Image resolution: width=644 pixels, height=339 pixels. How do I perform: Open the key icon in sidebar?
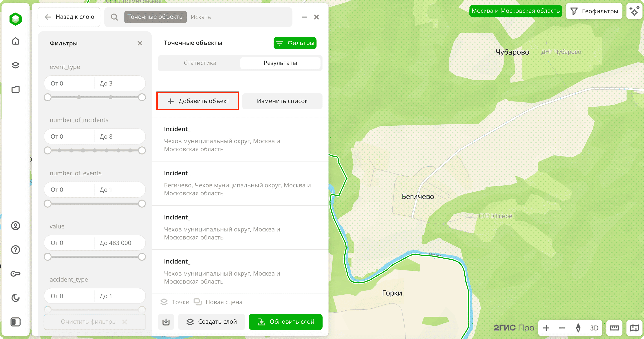coord(16,274)
